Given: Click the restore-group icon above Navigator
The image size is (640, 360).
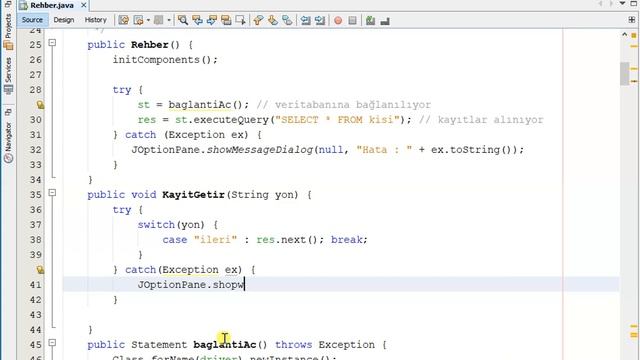Looking at the screenshot, I should click(8, 112).
